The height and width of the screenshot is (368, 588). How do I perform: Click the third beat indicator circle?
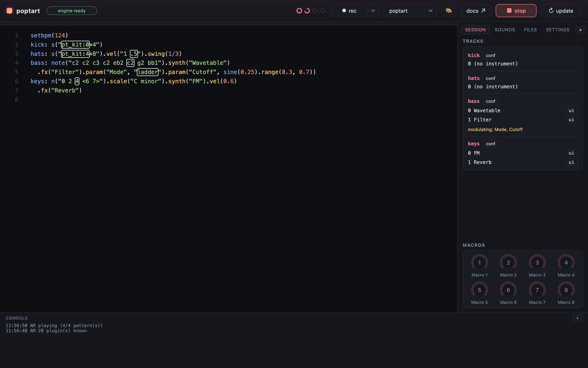click(x=315, y=11)
